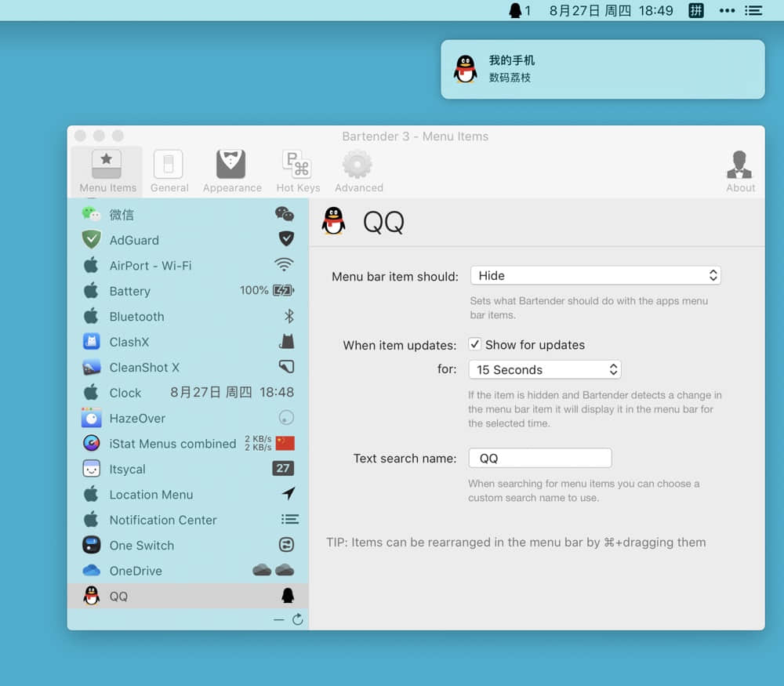The image size is (784, 686).
Task: Expand the Menu bar item should dropdown
Action: (x=596, y=275)
